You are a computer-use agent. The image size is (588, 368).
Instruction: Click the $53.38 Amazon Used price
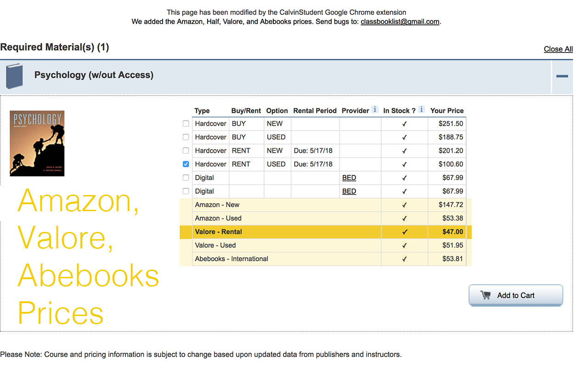[452, 218]
